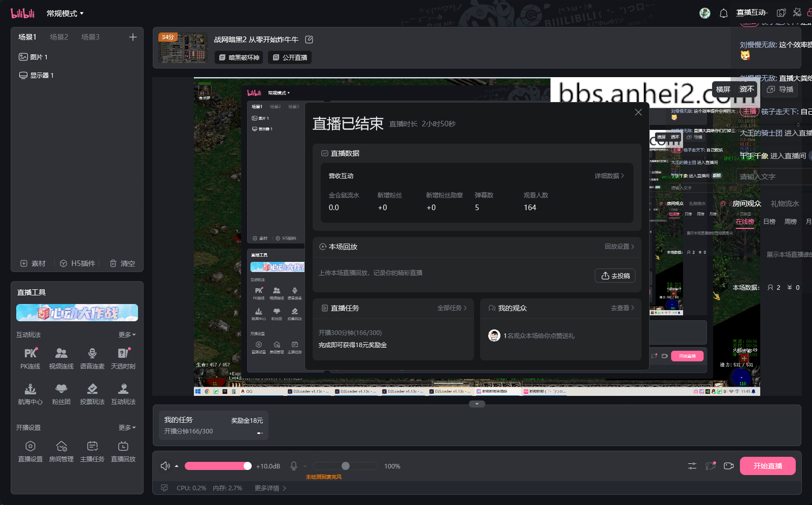
Task: Open 房间管理 room management
Action: click(x=61, y=451)
